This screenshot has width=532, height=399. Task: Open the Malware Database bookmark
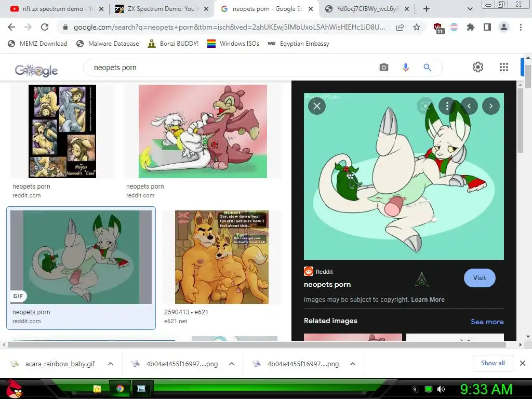pos(108,44)
